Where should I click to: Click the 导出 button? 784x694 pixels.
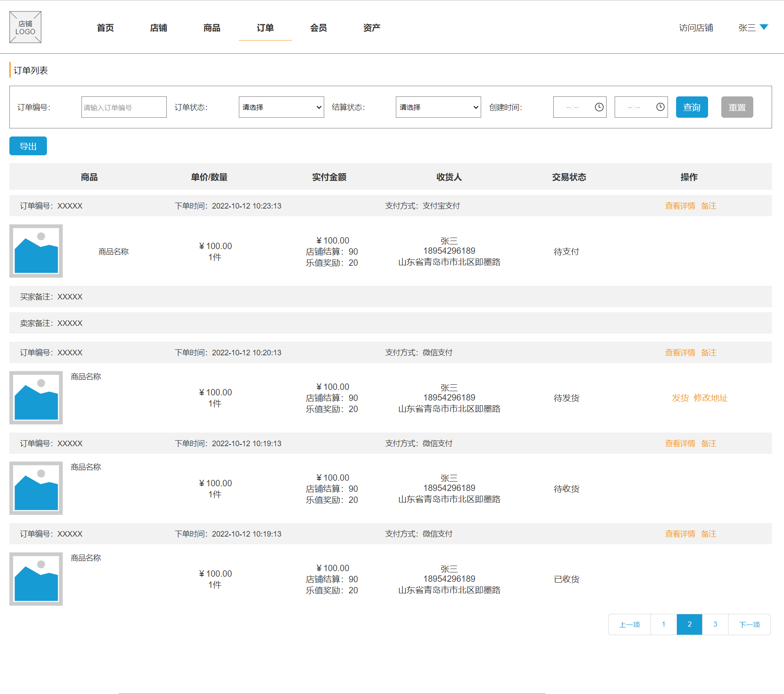pyautogui.click(x=28, y=146)
